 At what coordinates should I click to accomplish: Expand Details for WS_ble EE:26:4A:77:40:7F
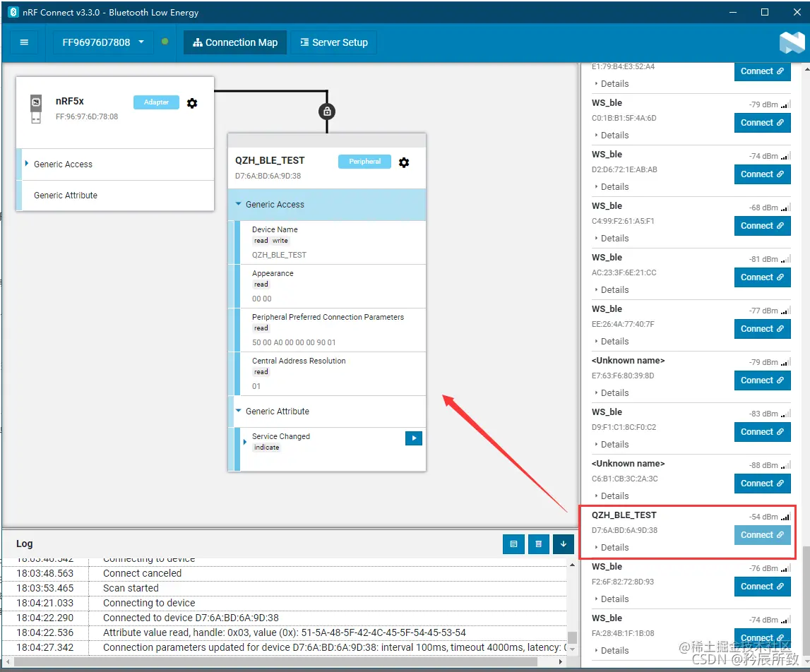pyautogui.click(x=612, y=342)
